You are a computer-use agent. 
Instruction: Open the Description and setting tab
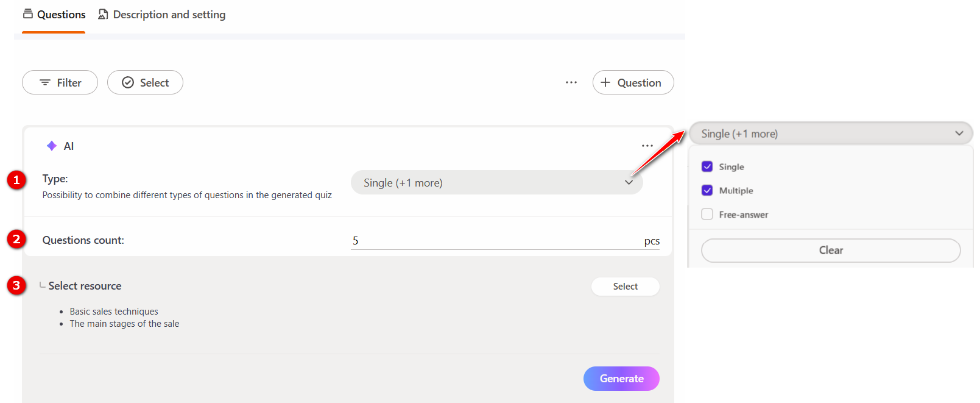(169, 15)
